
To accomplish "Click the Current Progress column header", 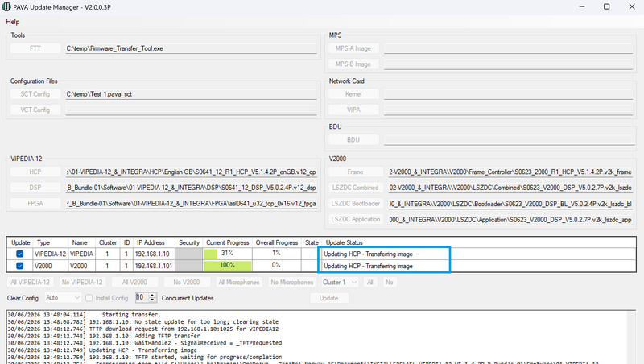I will [228, 242].
